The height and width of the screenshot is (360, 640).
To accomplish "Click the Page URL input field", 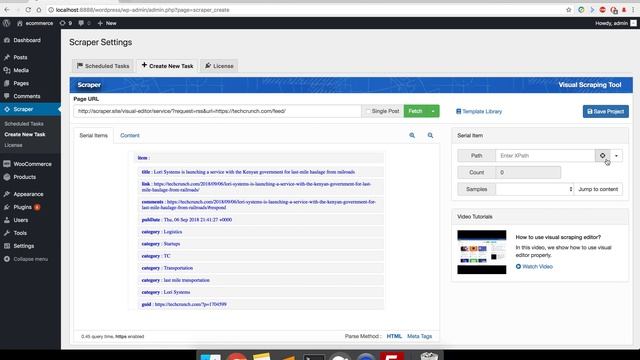I will point(217,111).
